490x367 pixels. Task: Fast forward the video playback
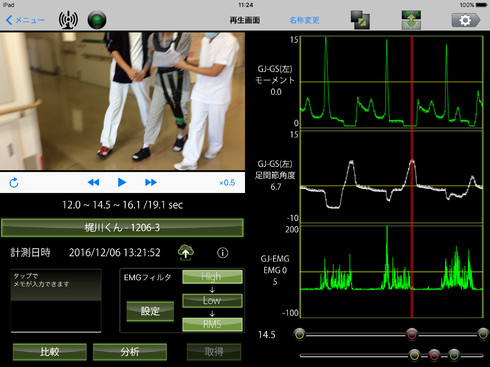coord(151,182)
